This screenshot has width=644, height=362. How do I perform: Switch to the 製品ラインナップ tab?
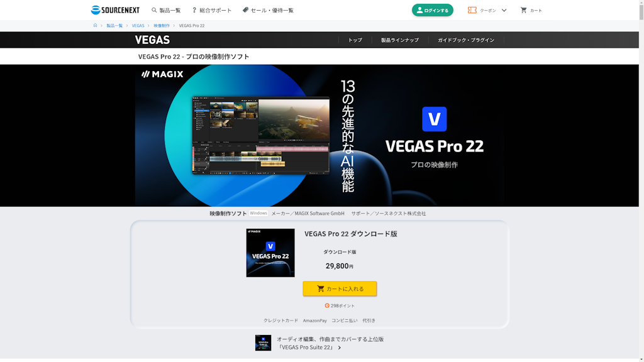(x=399, y=40)
